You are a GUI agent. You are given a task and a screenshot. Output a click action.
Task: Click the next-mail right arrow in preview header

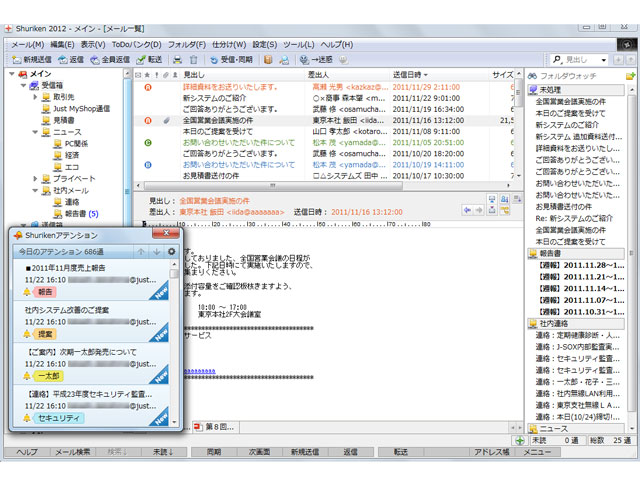coord(479,210)
